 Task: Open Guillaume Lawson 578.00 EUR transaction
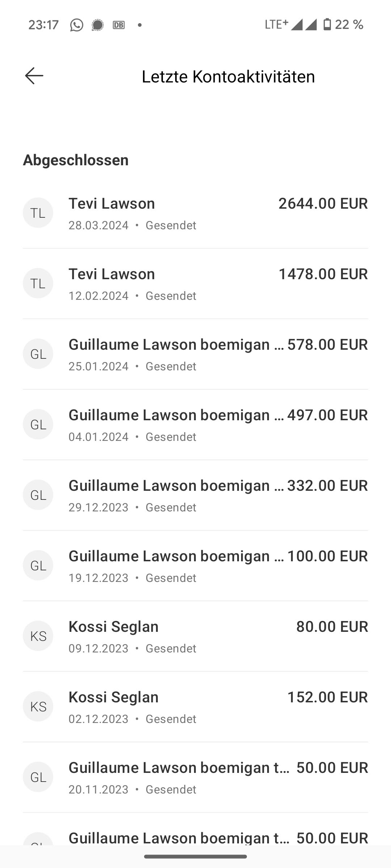[195, 354]
